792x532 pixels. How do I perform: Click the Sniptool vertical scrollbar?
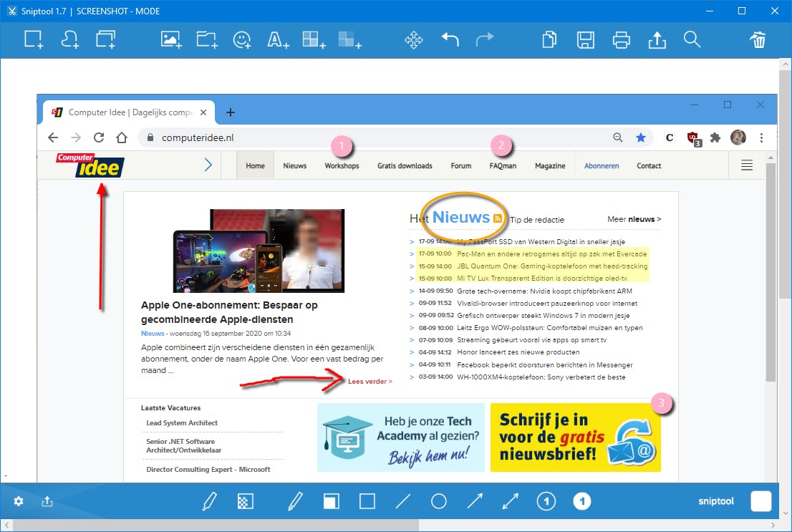tap(786, 288)
